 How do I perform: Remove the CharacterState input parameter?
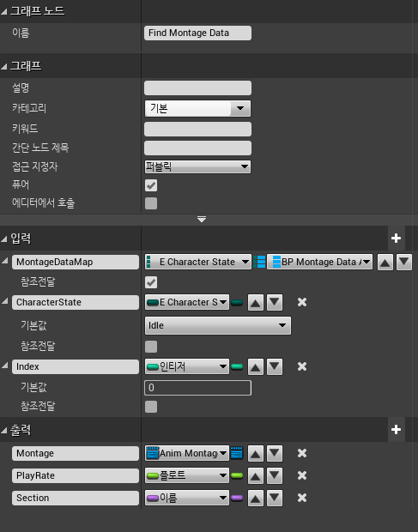[x=302, y=302]
